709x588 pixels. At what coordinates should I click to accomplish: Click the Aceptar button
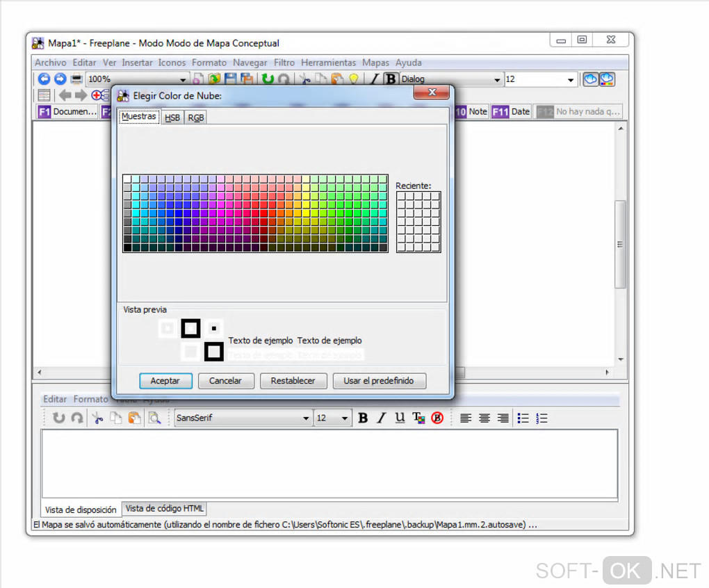pyautogui.click(x=165, y=381)
